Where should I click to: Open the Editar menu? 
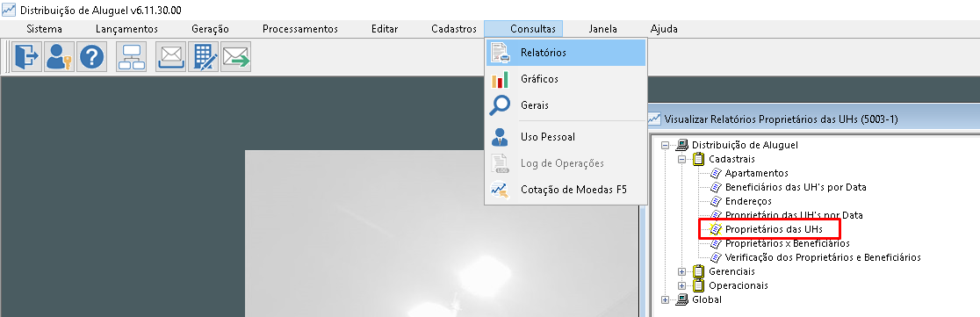tap(385, 29)
